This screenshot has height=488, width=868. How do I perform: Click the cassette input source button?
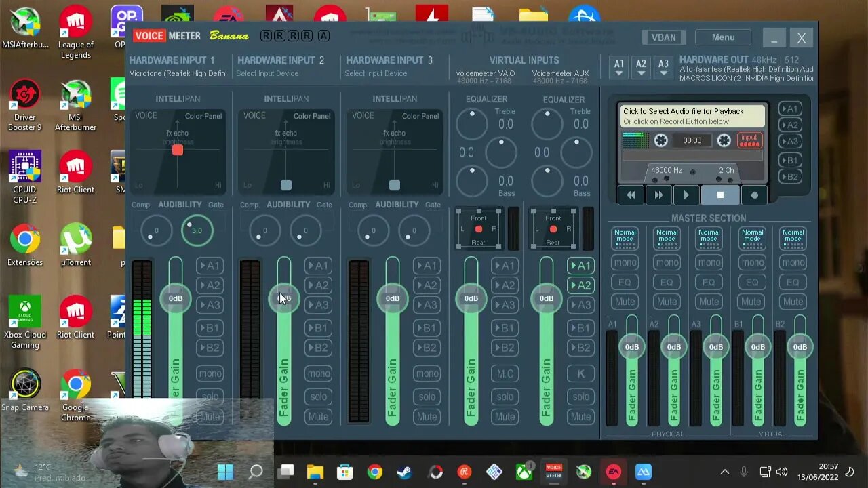pos(749,140)
